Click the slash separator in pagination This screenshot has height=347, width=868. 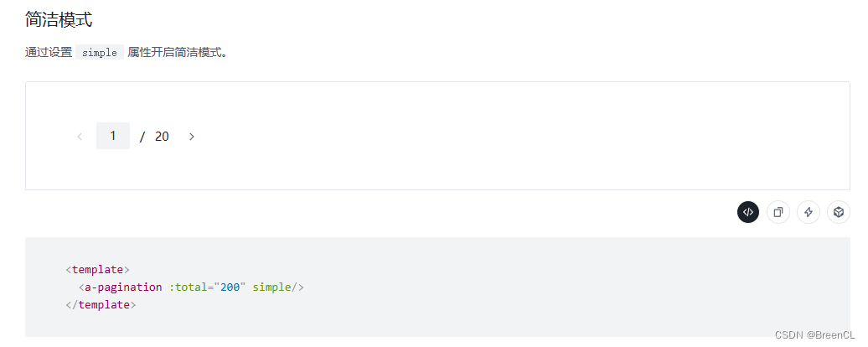142,137
